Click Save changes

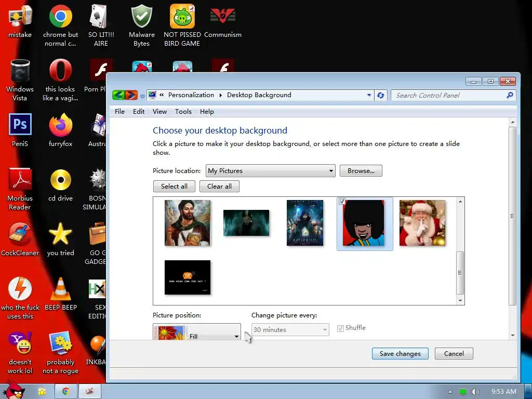[400, 353]
